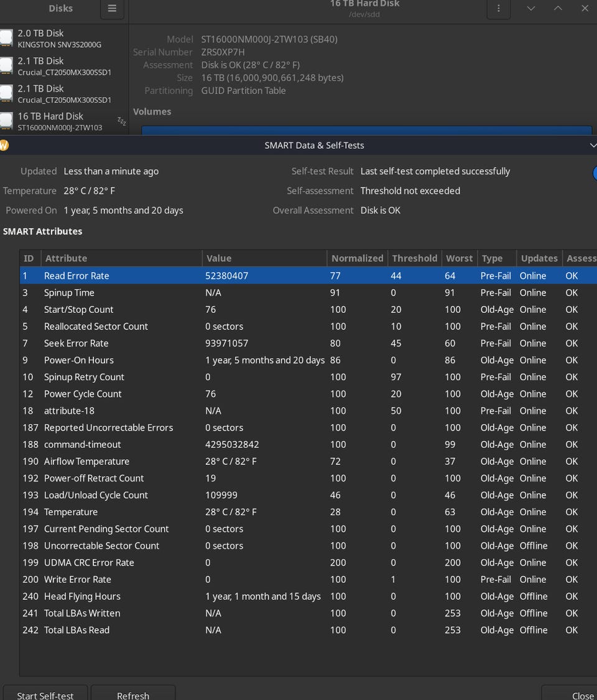Select the command-timeout row
This screenshot has width=597, height=700.
click(308, 445)
